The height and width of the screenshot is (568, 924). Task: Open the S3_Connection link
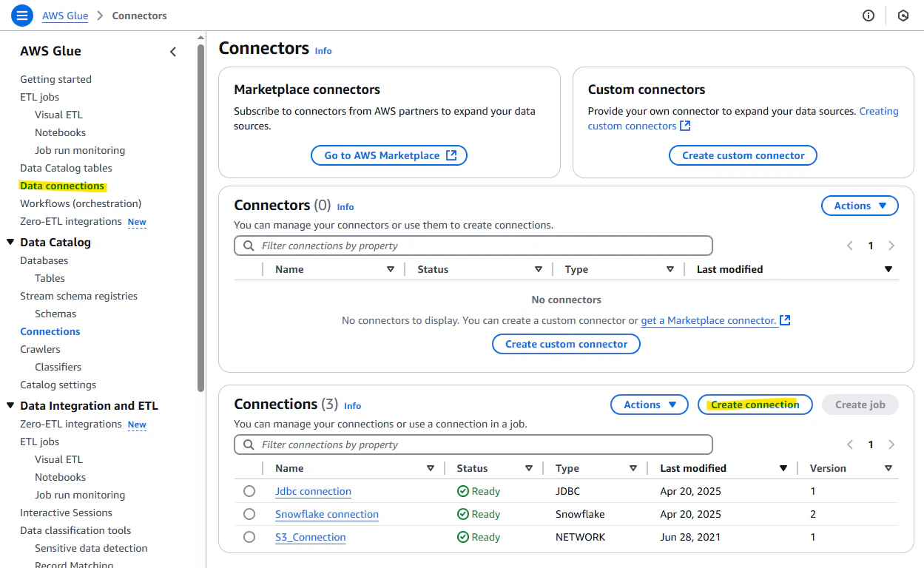[x=311, y=537]
